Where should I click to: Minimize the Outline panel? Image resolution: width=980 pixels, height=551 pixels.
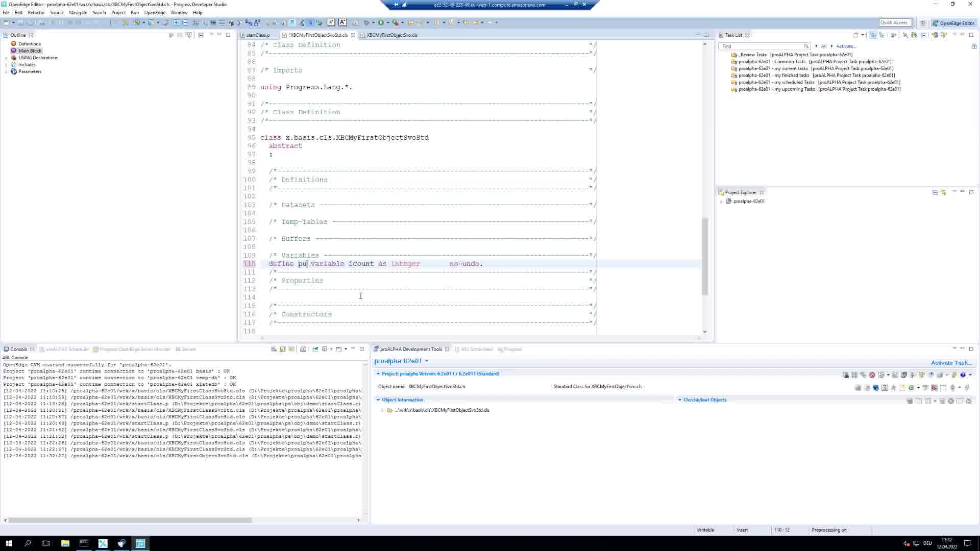point(219,35)
